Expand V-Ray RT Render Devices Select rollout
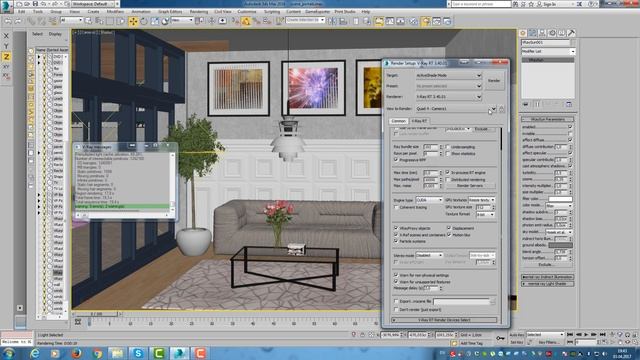The width and height of the screenshot is (640, 360). point(444,320)
